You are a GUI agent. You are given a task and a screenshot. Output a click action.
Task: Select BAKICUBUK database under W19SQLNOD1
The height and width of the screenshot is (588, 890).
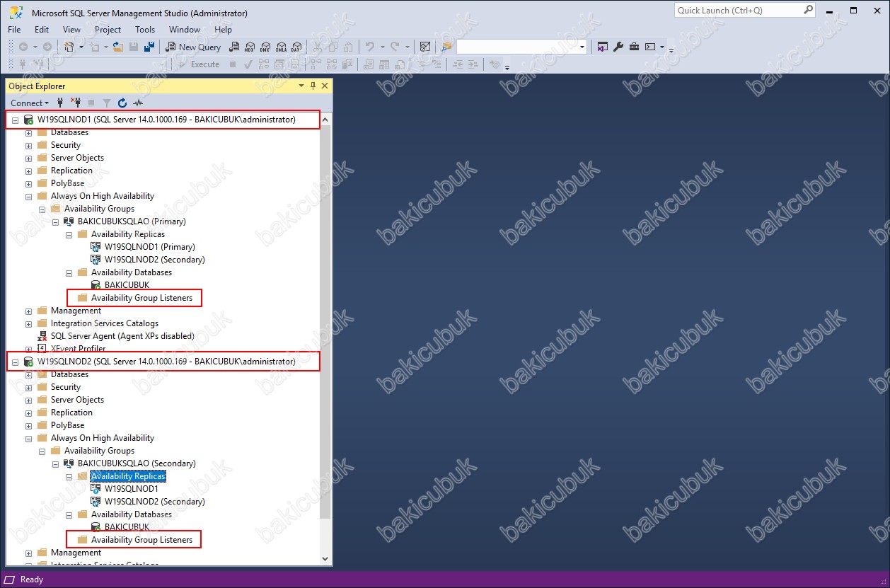pyautogui.click(x=127, y=285)
